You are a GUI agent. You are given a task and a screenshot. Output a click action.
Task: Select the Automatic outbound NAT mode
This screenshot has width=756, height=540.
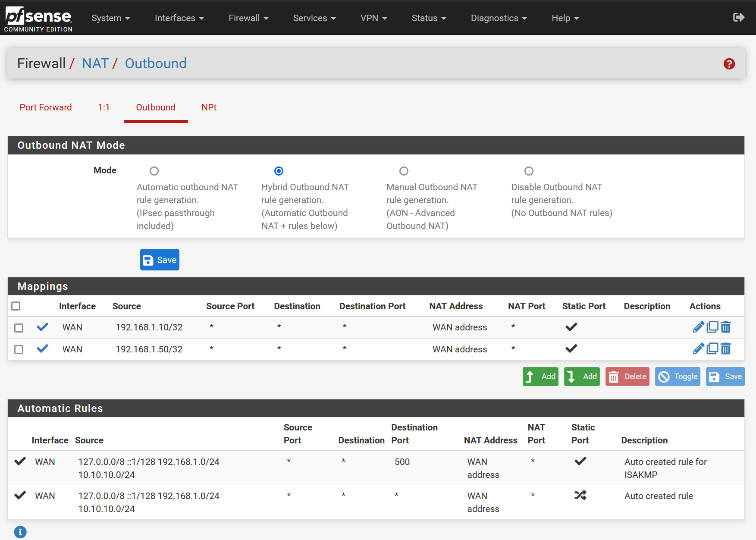pyautogui.click(x=154, y=171)
